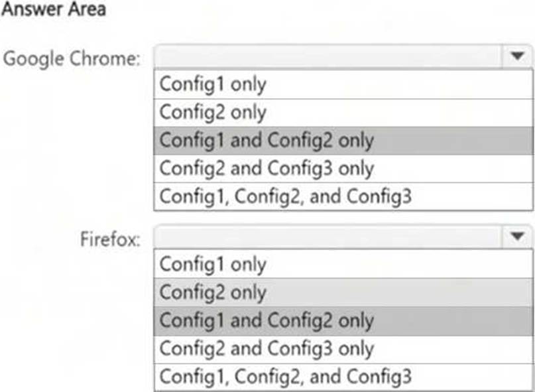Viewport: 535px width, 392px height.
Task: Select 'Config1 only' for Google Chrome
Action: point(212,84)
